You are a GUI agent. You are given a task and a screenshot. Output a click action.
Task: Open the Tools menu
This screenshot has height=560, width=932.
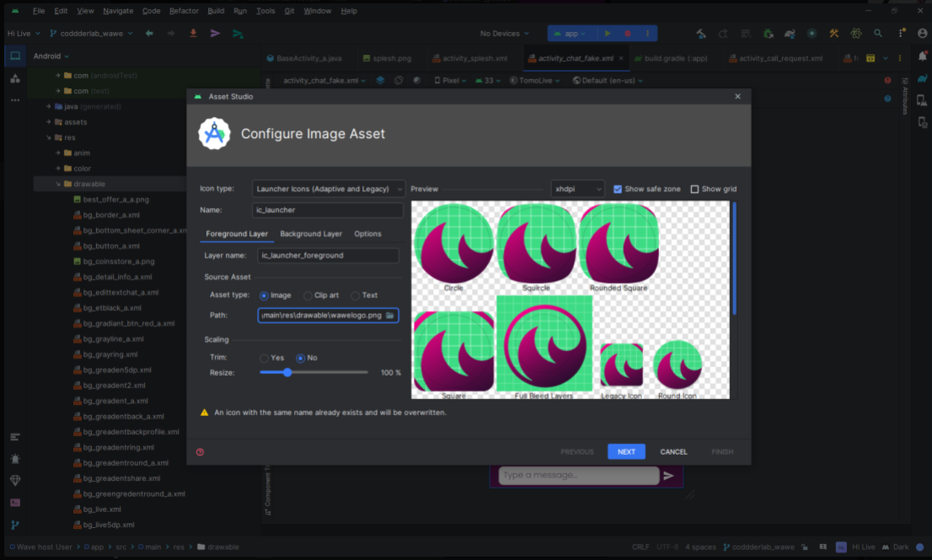click(265, 11)
